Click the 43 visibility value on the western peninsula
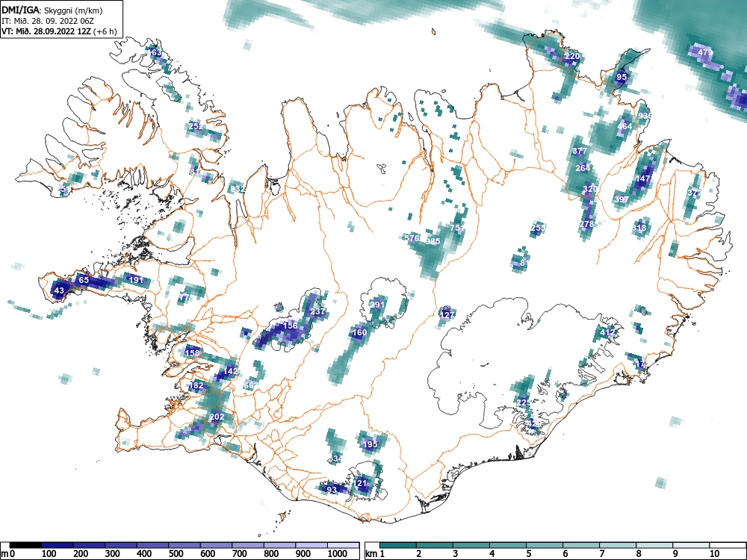The image size is (747, 560). [59, 290]
